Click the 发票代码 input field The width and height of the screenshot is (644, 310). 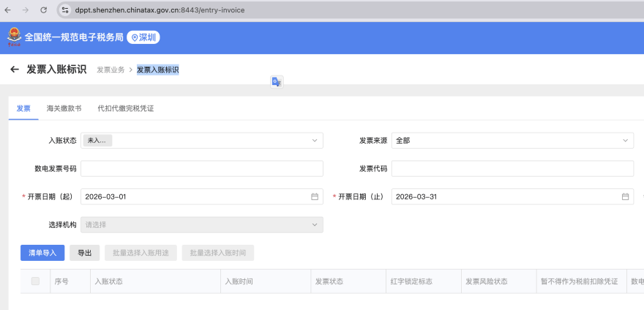click(512, 169)
